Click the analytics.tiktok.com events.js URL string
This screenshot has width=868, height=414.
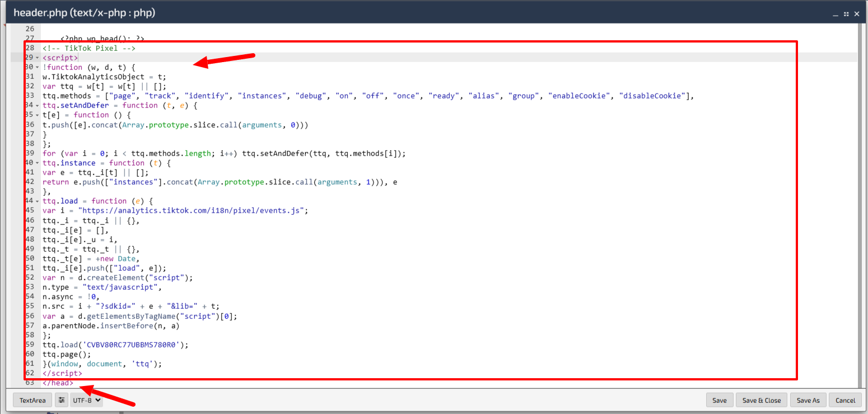coord(193,210)
